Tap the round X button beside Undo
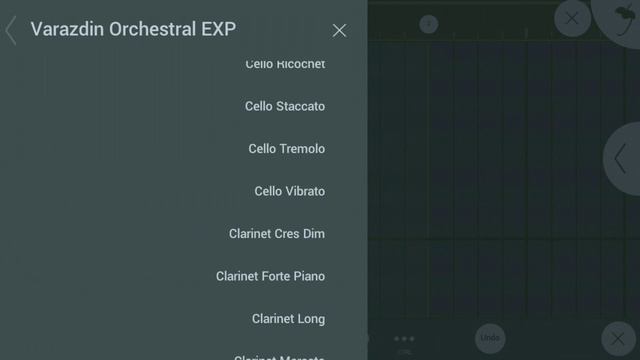640x360 pixels. point(618,338)
